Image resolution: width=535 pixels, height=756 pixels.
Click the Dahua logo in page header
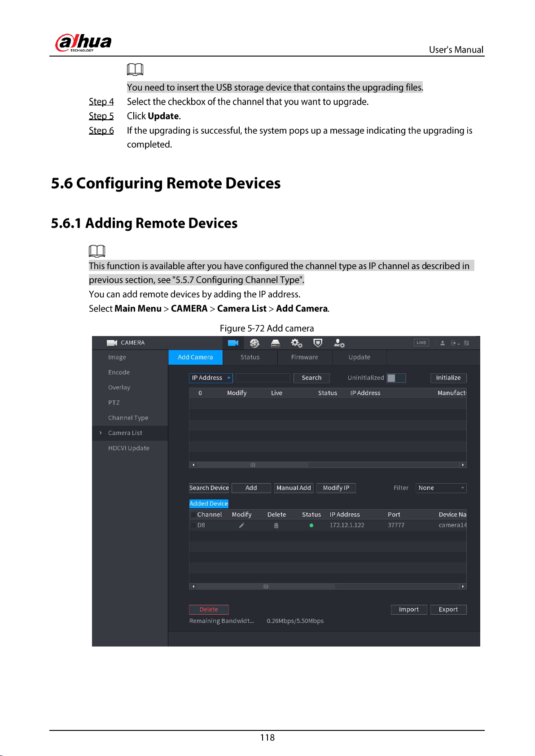tap(83, 43)
